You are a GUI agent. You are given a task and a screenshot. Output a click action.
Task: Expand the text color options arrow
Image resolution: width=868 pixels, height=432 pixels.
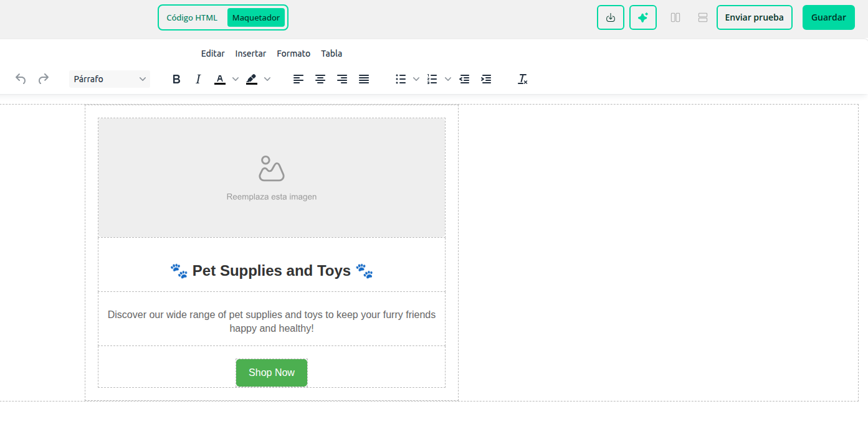coord(236,79)
